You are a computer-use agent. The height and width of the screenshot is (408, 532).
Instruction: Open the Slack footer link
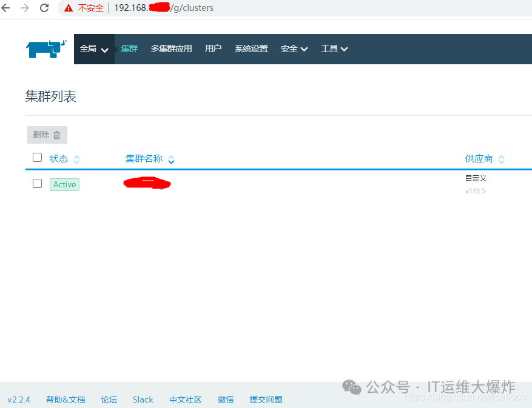(143, 400)
